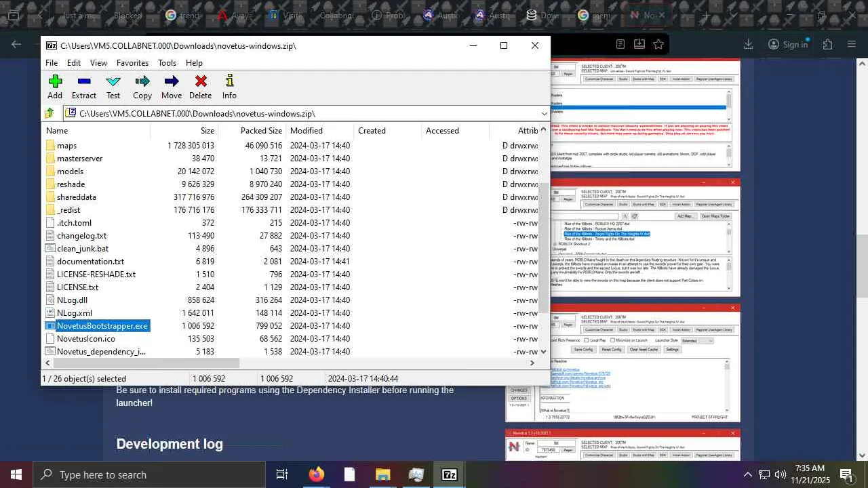The height and width of the screenshot is (488, 868).
Task: Click the horizontal scrollbar right arrow
Action: pyautogui.click(x=532, y=363)
